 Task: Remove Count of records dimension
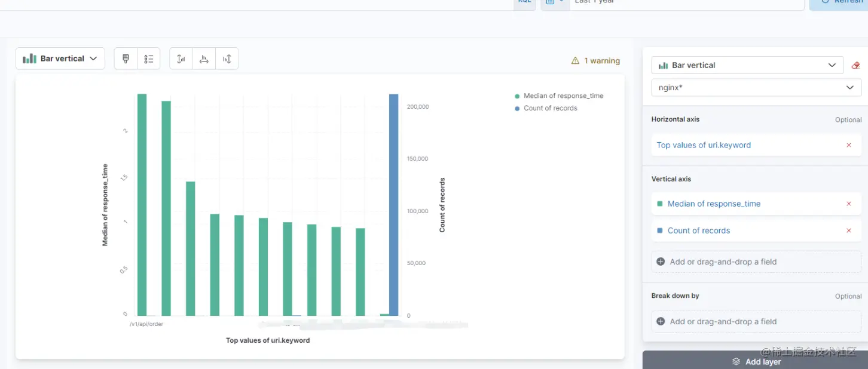(x=849, y=230)
